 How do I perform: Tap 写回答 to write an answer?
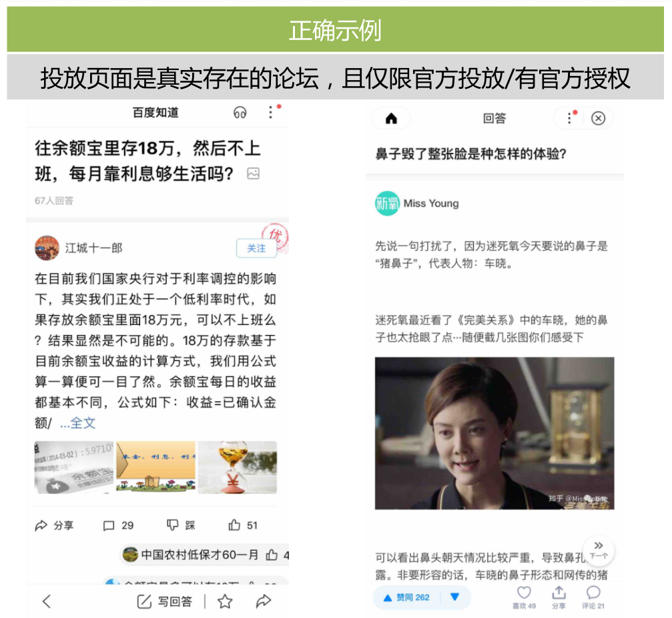(x=165, y=602)
